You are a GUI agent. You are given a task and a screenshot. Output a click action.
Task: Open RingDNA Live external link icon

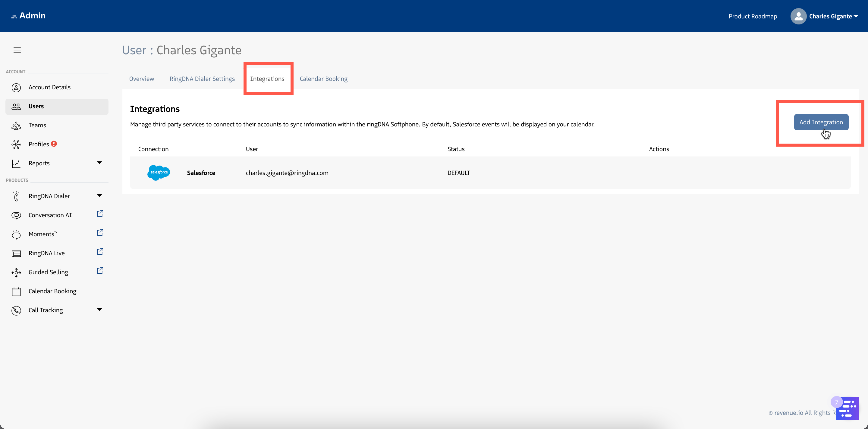(100, 252)
